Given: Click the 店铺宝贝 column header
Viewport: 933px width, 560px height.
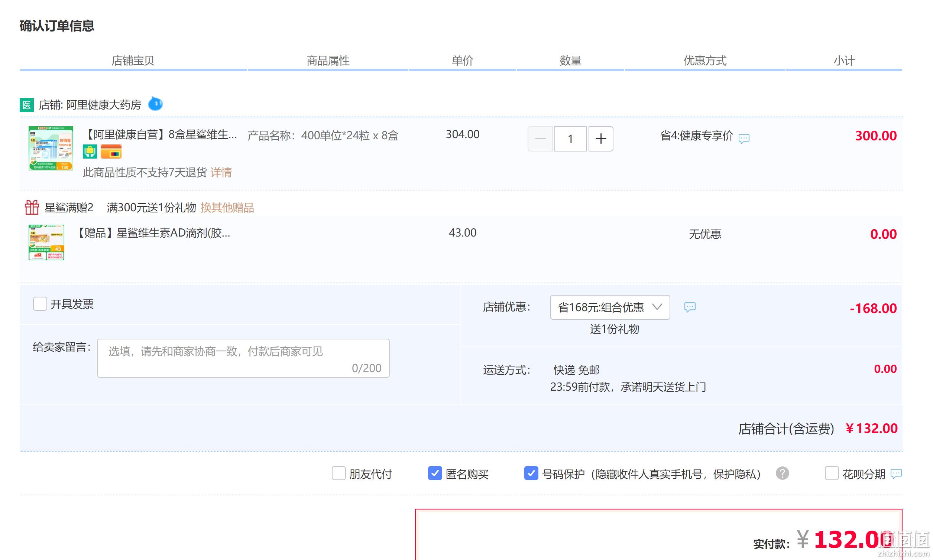Looking at the screenshot, I should pos(133,61).
